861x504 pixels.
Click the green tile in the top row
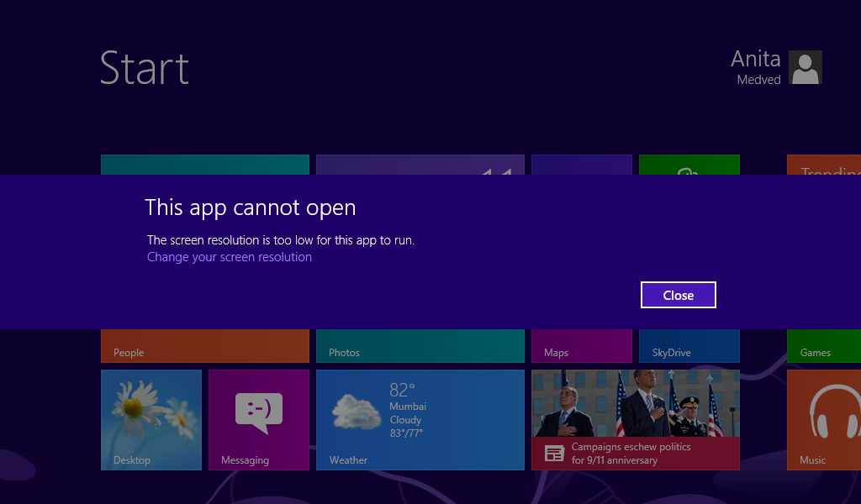[x=689, y=164]
